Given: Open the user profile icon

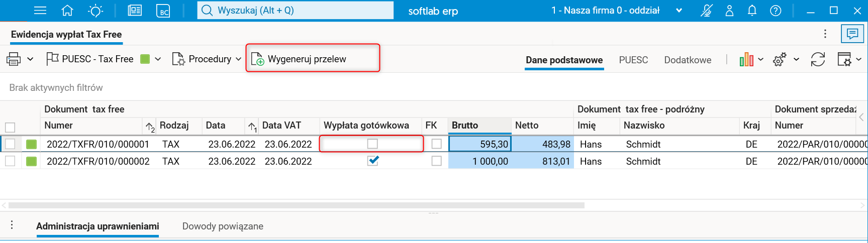Looking at the screenshot, I should 729,11.
